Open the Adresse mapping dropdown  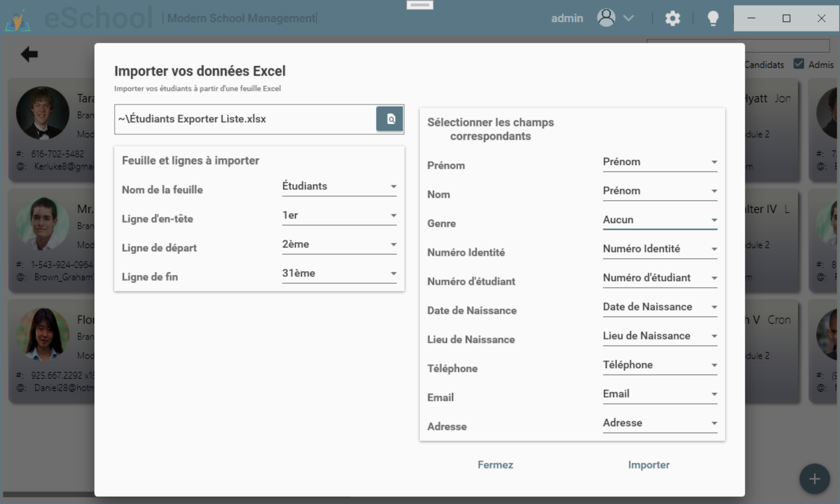pos(660,423)
